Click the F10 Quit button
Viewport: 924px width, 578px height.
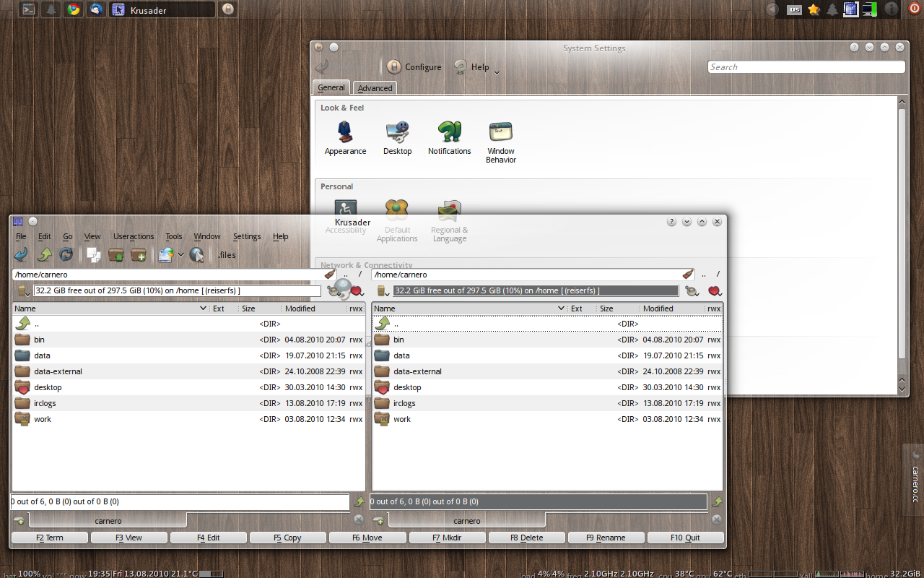(685, 538)
